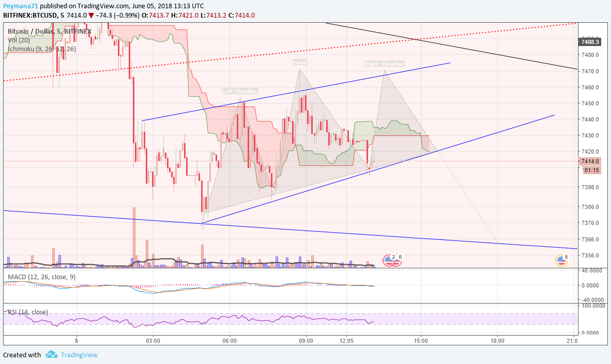Select the Head pattern label
The height and width of the screenshot is (364, 611).
tap(300, 63)
